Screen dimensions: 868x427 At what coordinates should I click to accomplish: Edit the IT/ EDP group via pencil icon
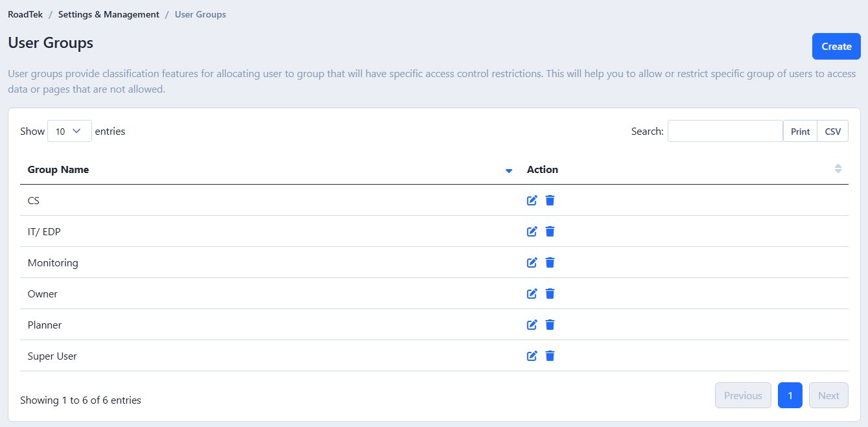tap(532, 231)
